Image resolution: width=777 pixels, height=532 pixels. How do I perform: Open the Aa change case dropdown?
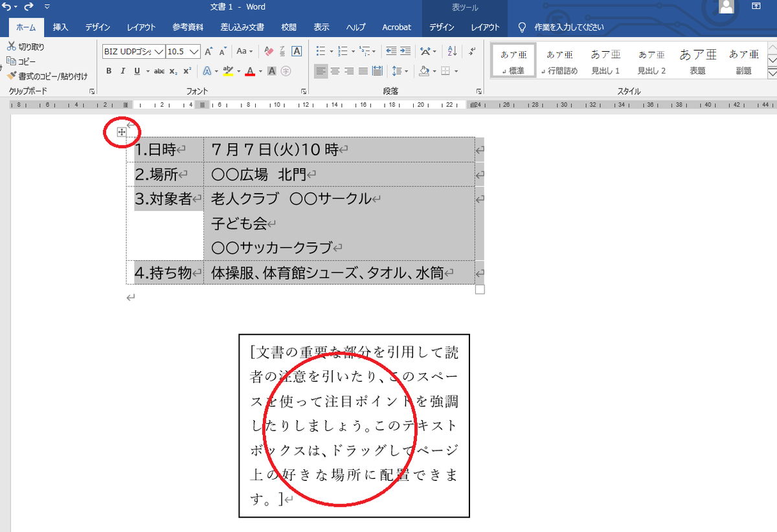pyautogui.click(x=244, y=51)
